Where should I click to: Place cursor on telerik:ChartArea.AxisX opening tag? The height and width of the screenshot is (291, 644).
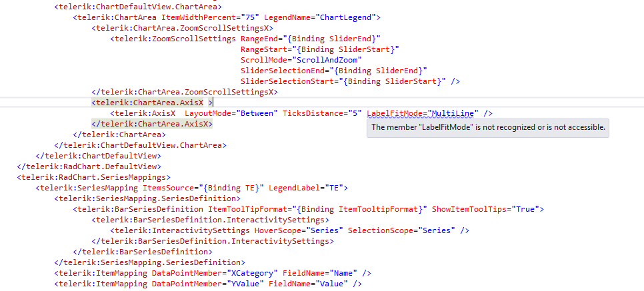point(152,103)
